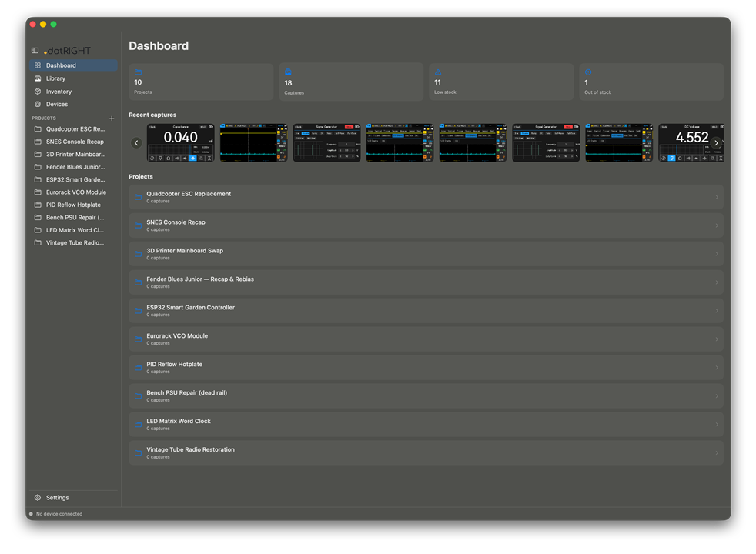756x554 pixels.
Task: Click the 11 Low stock card
Action: [501, 82]
